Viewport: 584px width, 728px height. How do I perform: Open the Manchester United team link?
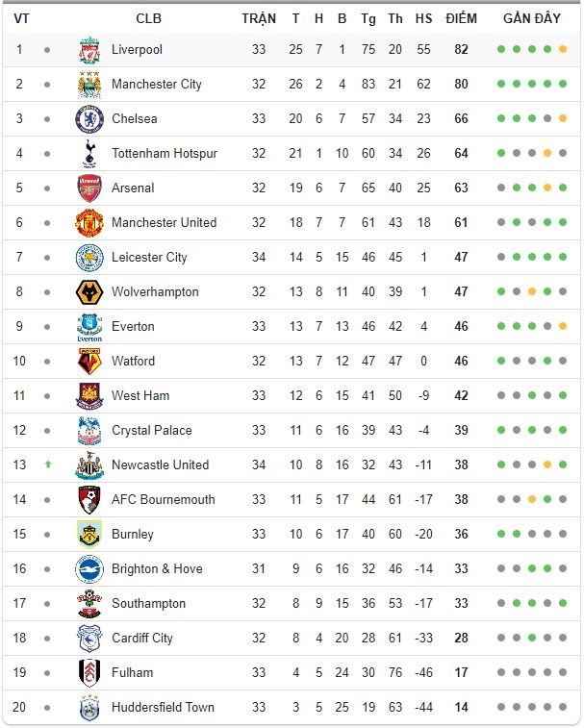[164, 223]
